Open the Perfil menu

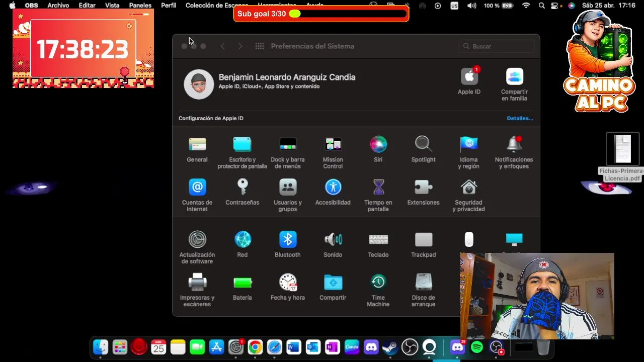pyautogui.click(x=169, y=6)
